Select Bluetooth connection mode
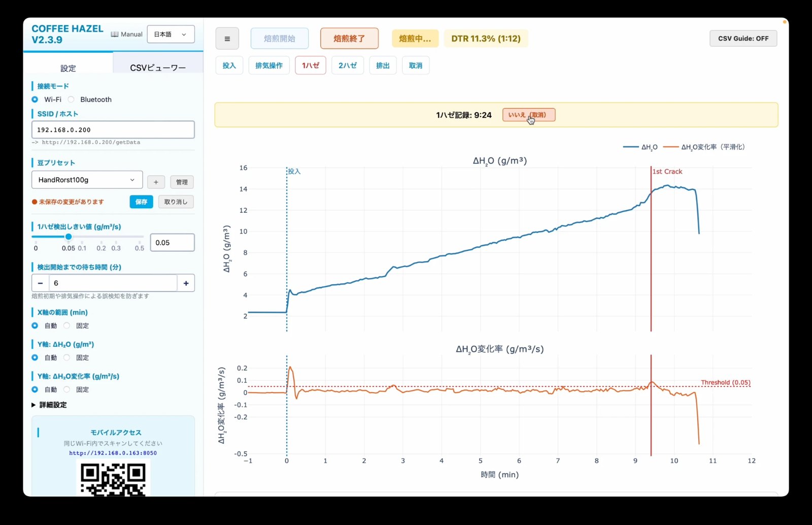This screenshot has height=525, width=812. click(x=71, y=100)
